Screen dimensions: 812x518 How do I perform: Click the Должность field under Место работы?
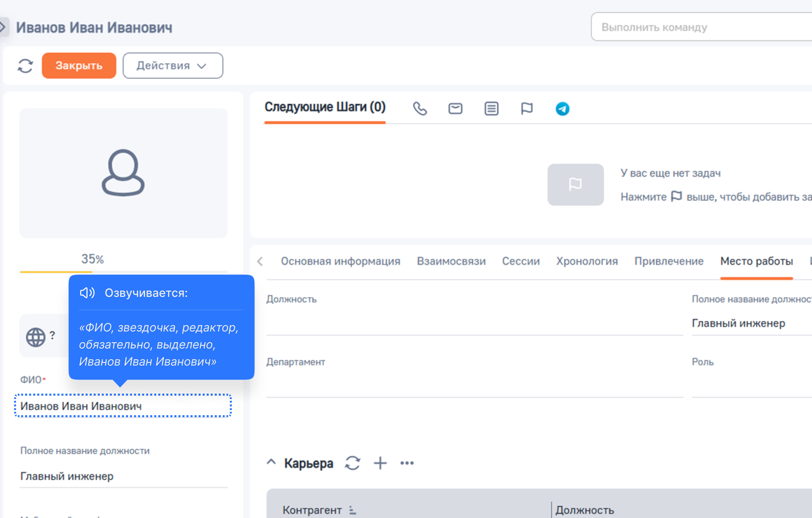(475, 323)
